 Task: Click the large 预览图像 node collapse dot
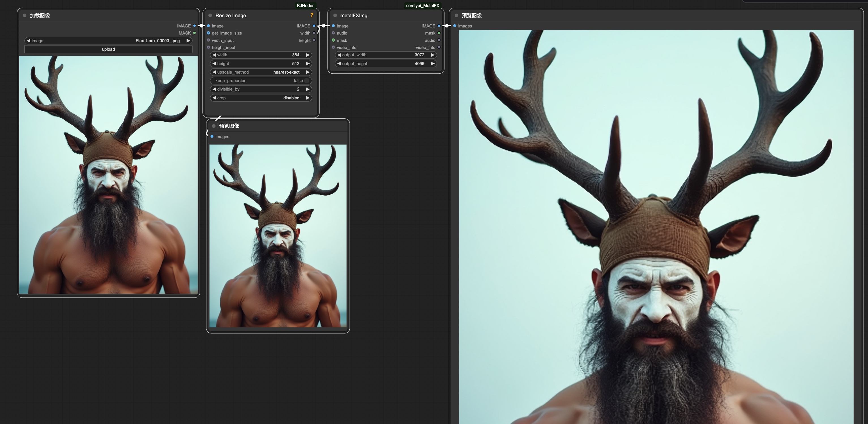456,16
